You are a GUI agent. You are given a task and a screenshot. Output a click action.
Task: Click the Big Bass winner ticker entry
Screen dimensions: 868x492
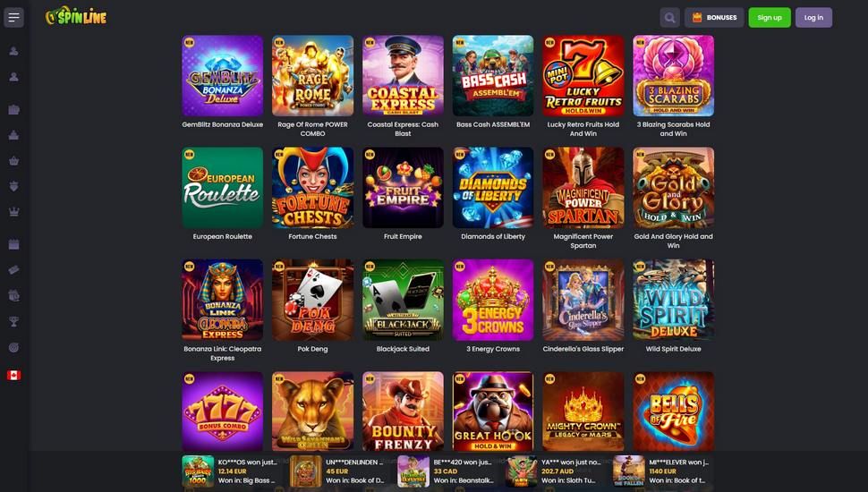232,471
